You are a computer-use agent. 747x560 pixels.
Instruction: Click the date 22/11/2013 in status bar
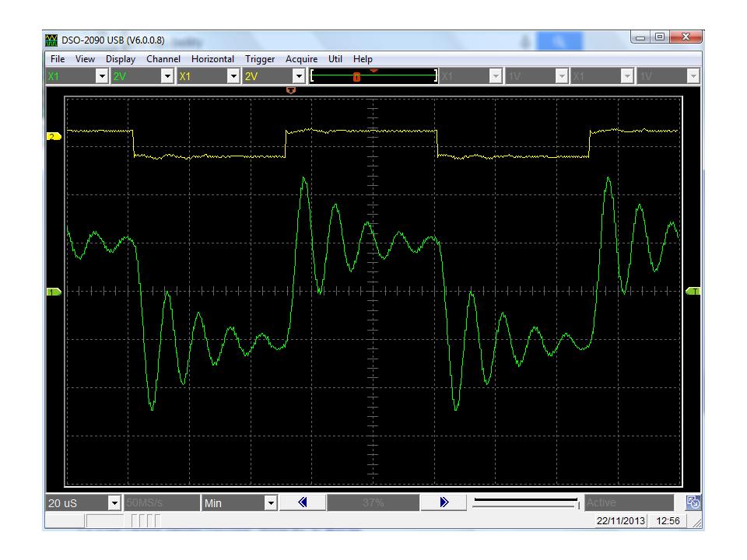(x=621, y=521)
